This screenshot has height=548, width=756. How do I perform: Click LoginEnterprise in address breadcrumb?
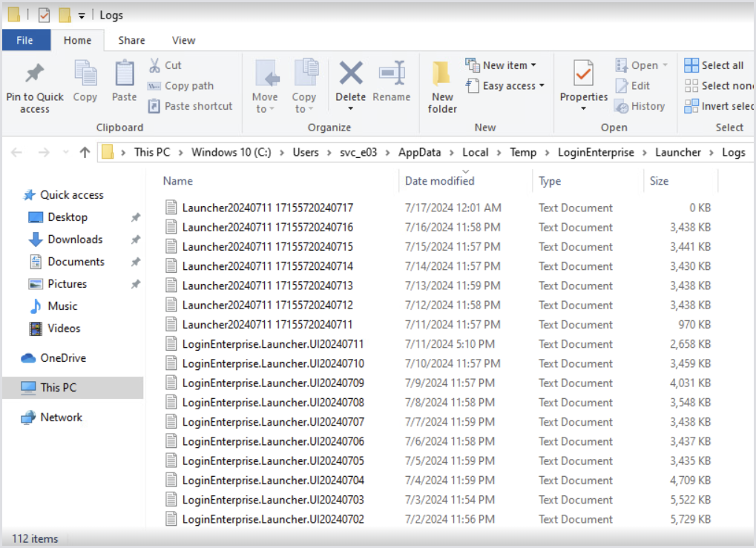tap(596, 153)
